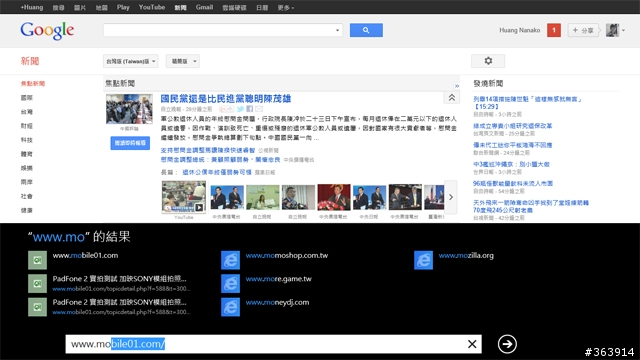Click the address bar with www.mobile01.com/

(267, 344)
